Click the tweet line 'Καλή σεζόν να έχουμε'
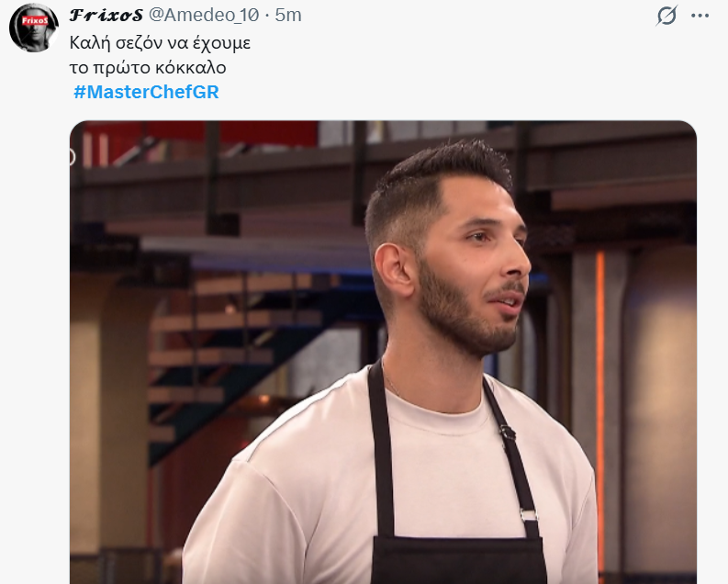The width and height of the screenshot is (728, 584). [160, 43]
